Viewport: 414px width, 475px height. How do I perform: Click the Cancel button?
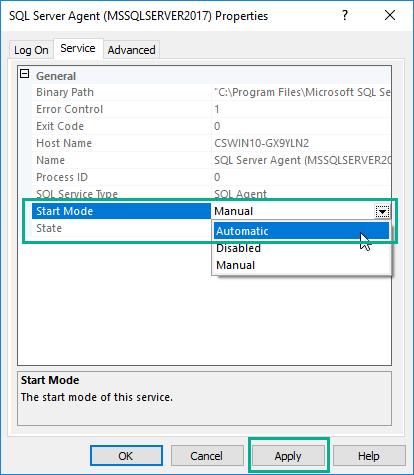point(207,456)
